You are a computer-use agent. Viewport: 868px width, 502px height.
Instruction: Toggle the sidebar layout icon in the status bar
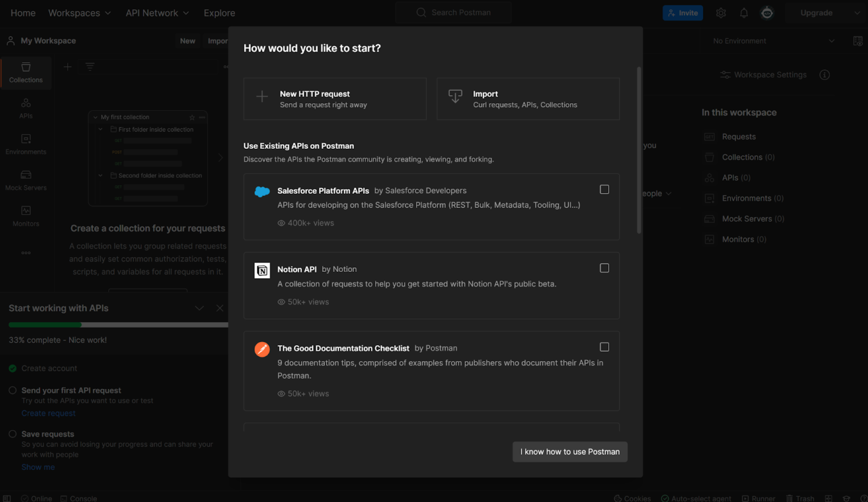[7, 499]
